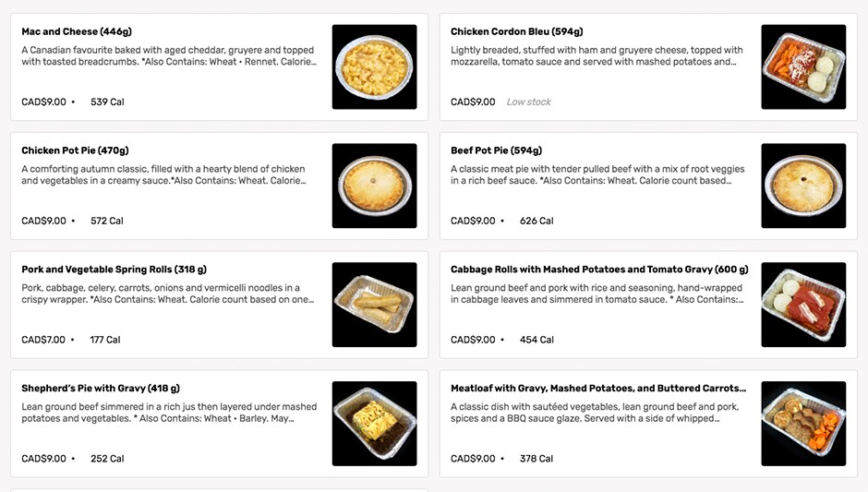The image size is (868, 492).
Task: Click the Chicken Pot Pie image
Action: (374, 186)
